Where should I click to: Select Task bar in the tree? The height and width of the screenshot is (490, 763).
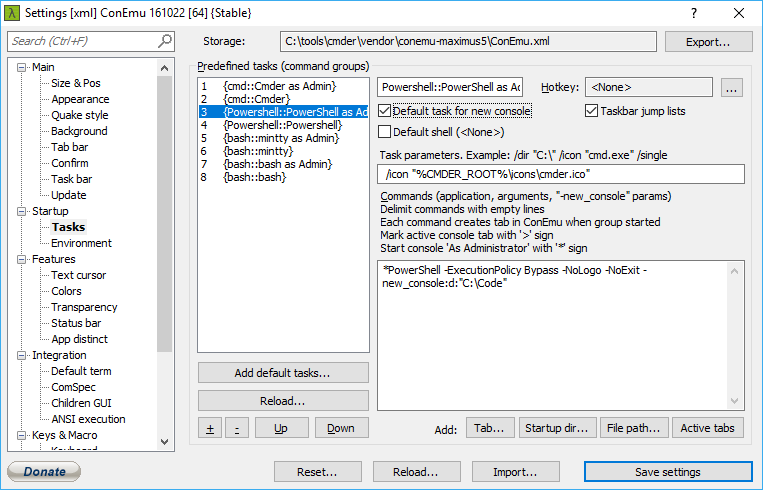tap(72, 179)
